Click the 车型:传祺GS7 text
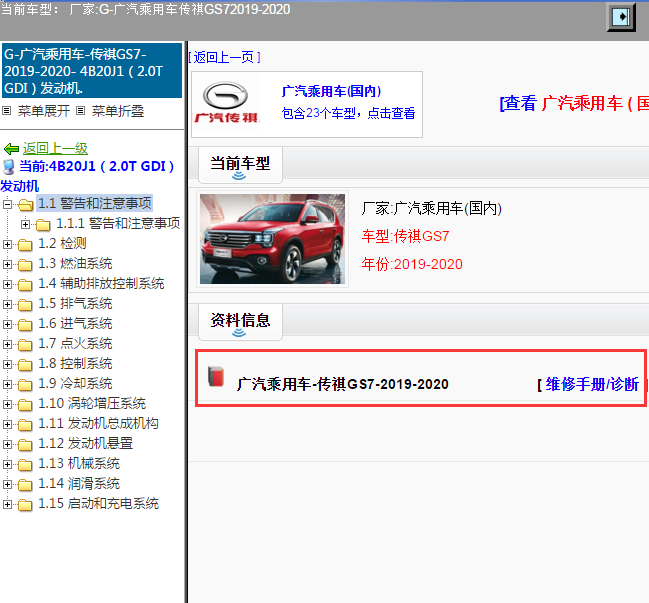 click(405, 236)
